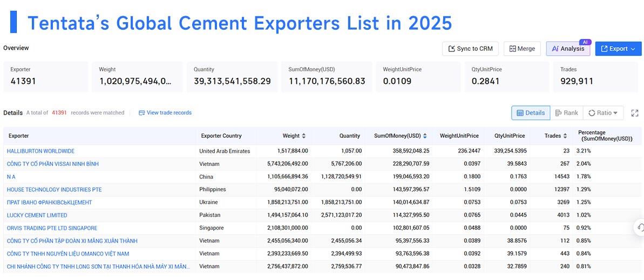
Task: Switch to the Details view tab
Action: tap(531, 112)
